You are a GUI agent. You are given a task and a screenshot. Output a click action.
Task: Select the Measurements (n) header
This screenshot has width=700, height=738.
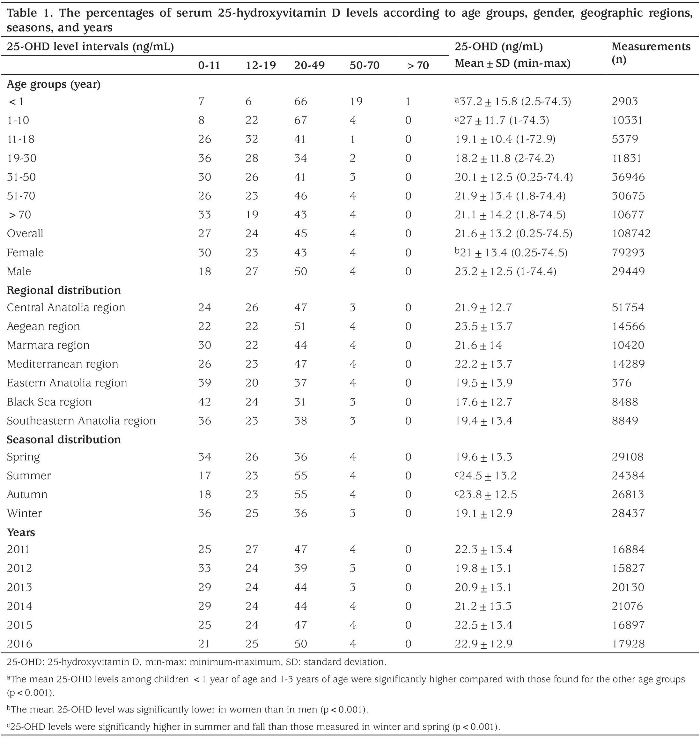651,53
